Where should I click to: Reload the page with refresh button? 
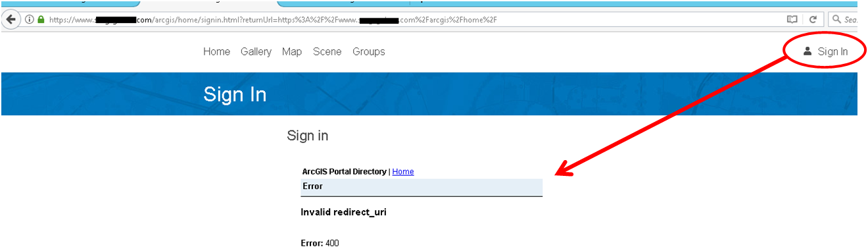tap(813, 20)
